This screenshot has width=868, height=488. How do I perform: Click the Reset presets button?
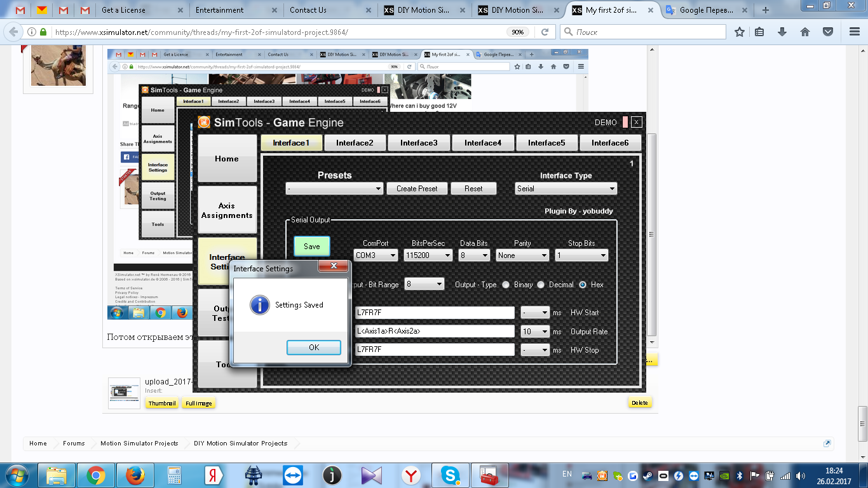coord(473,189)
